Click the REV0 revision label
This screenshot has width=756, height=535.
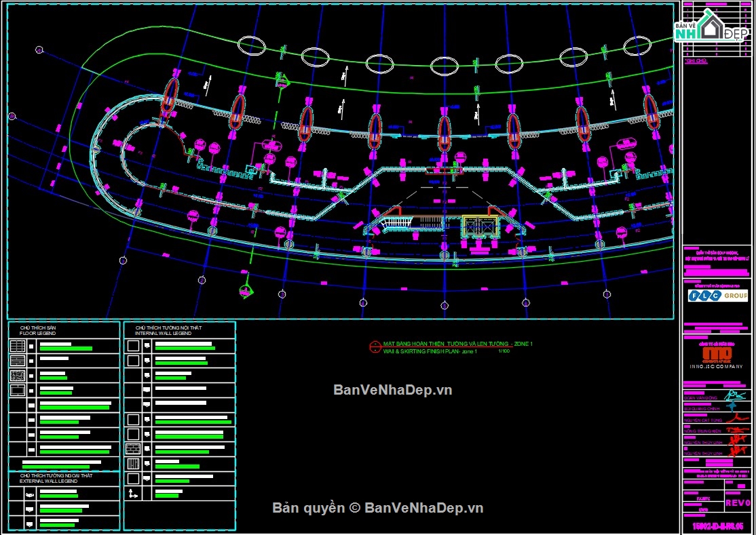pyautogui.click(x=737, y=503)
